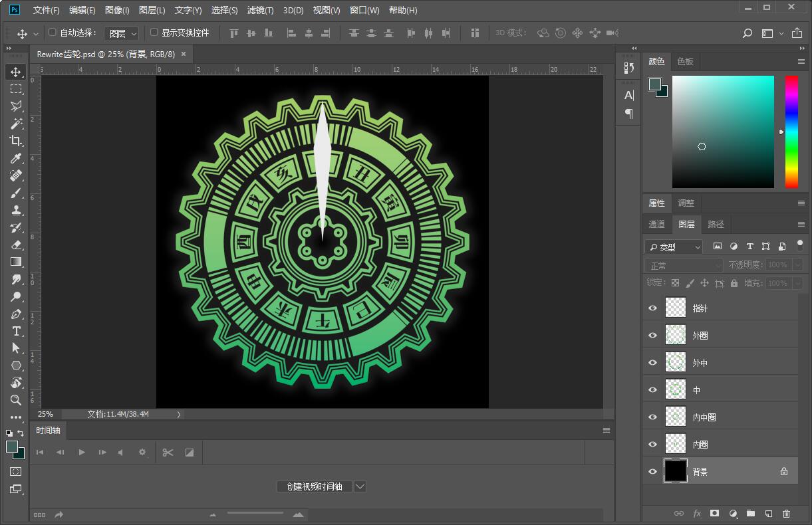Select the 指针 layer thumbnail
The height and width of the screenshot is (525, 812).
coord(676,308)
